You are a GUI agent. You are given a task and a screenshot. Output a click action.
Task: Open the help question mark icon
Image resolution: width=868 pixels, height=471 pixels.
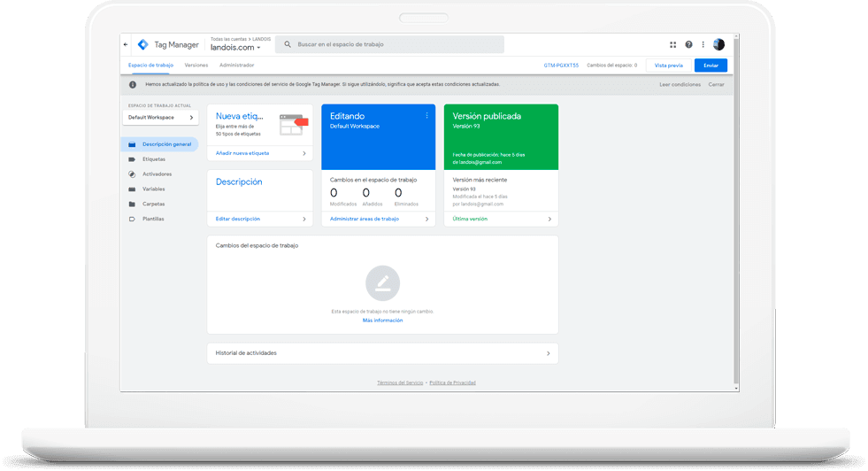688,44
